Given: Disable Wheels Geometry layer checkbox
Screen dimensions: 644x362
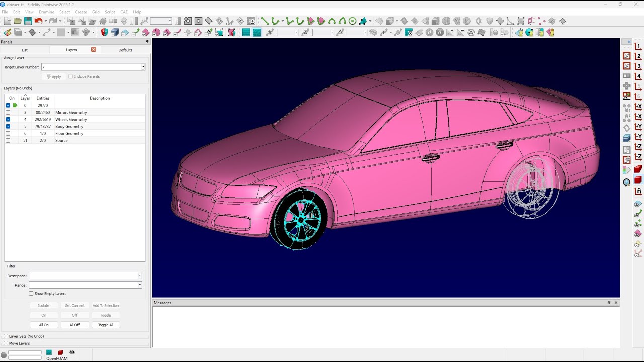Looking at the screenshot, I should pos(8,119).
